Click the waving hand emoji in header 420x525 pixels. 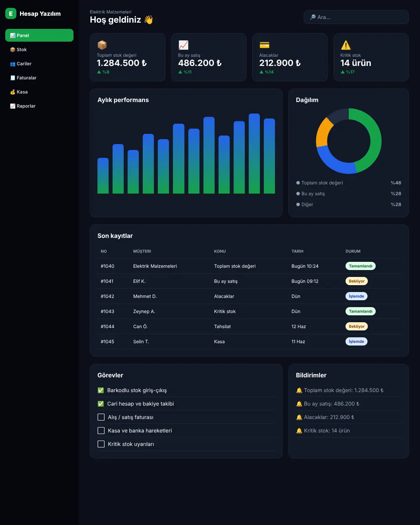tap(148, 20)
